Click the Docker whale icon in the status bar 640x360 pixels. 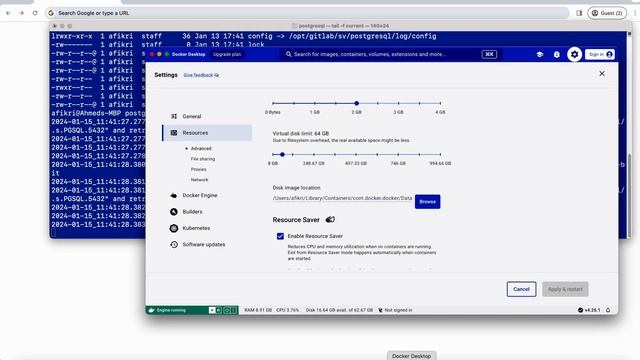click(151, 310)
